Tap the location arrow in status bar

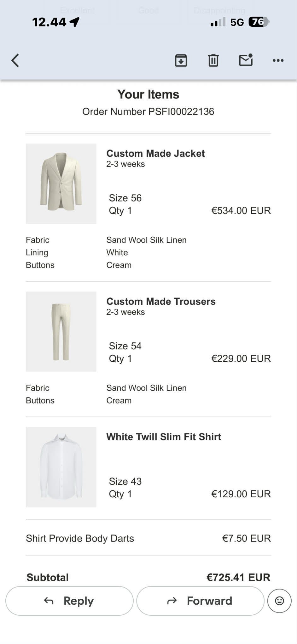pyautogui.click(x=75, y=22)
